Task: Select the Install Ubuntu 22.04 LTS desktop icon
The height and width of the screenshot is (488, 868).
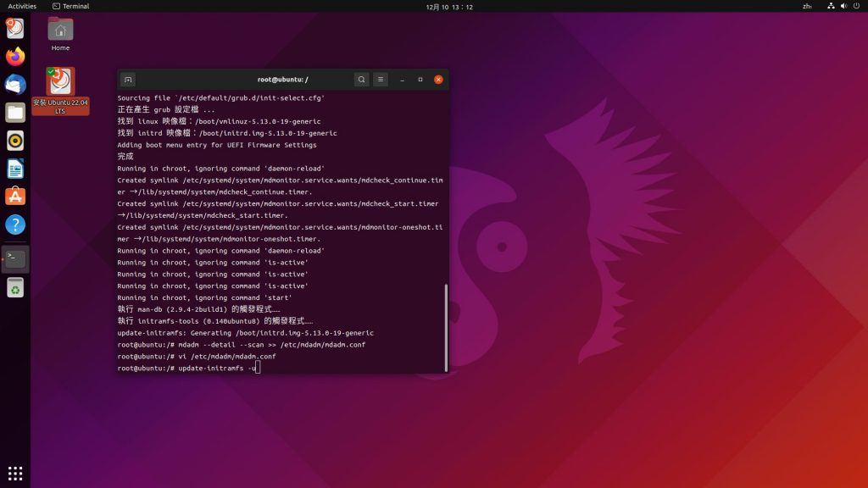Action: 60,91
